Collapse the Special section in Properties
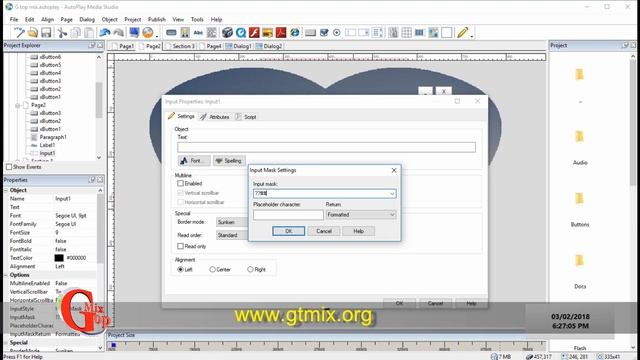 click(x=6, y=342)
